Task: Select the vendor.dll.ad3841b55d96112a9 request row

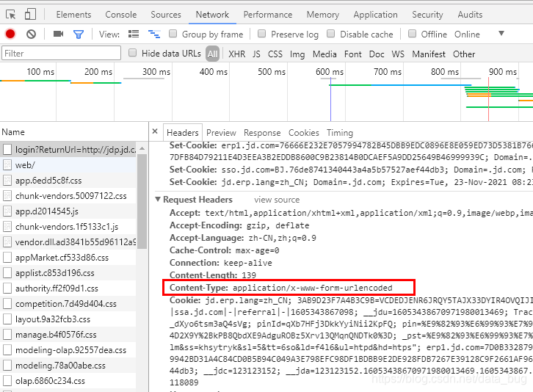Action: tap(68, 242)
